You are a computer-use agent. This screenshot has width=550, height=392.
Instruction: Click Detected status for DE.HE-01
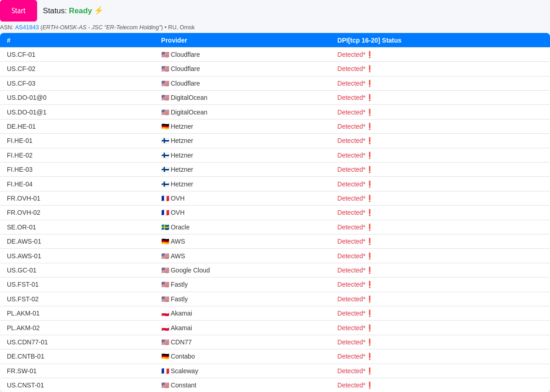[x=352, y=126]
